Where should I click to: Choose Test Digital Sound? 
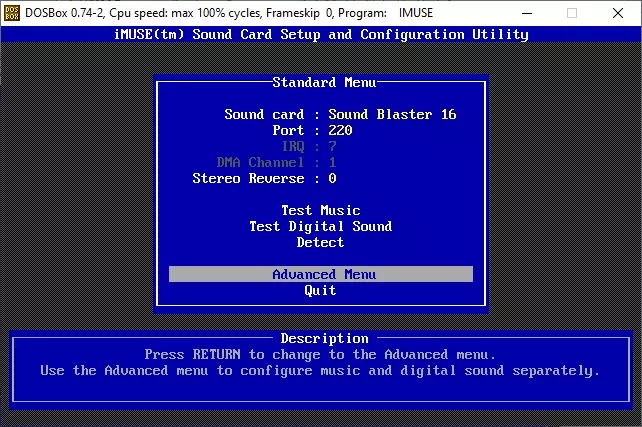(321, 226)
